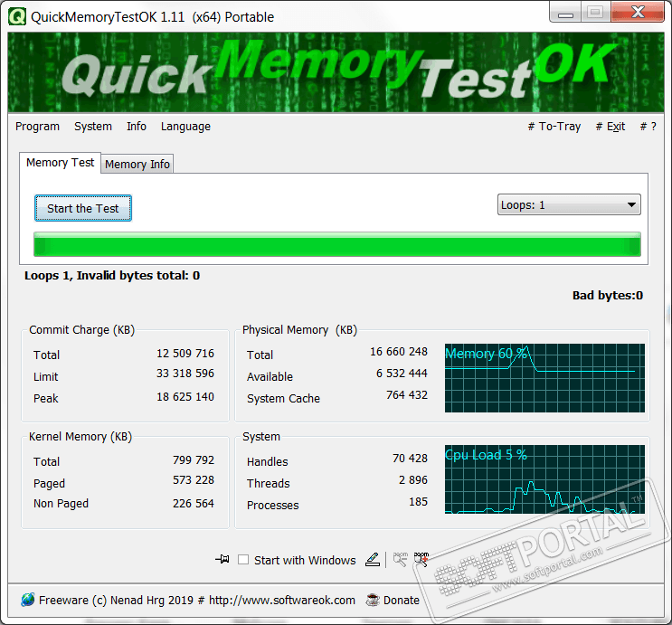Open the Info menu
Screen dimensions: 672x625
pos(137,127)
